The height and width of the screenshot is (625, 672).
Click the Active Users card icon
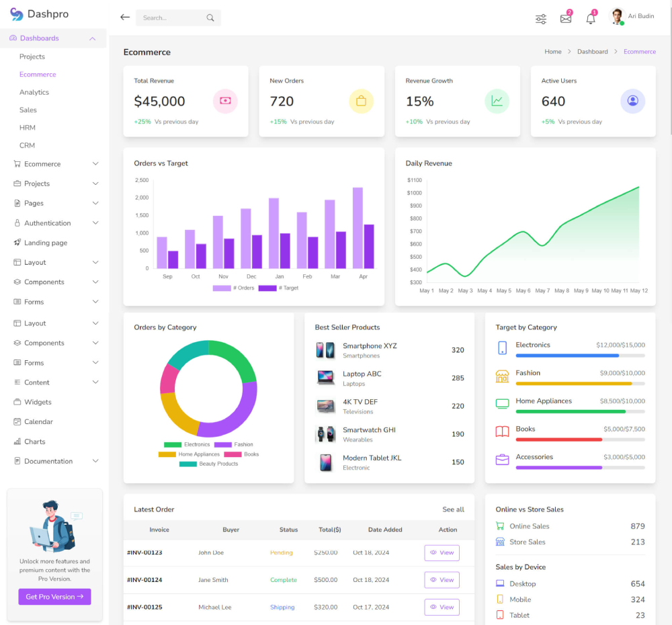[x=632, y=100]
